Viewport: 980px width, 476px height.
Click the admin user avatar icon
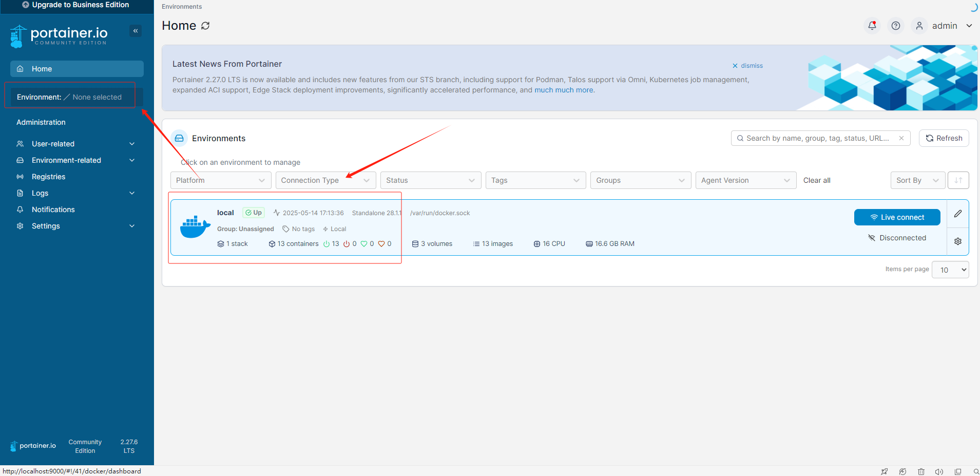click(x=919, y=26)
